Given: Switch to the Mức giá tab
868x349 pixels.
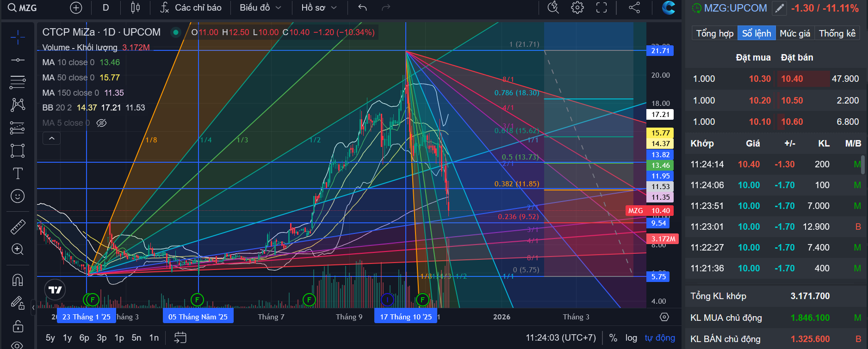Looking at the screenshot, I should tap(795, 33).
